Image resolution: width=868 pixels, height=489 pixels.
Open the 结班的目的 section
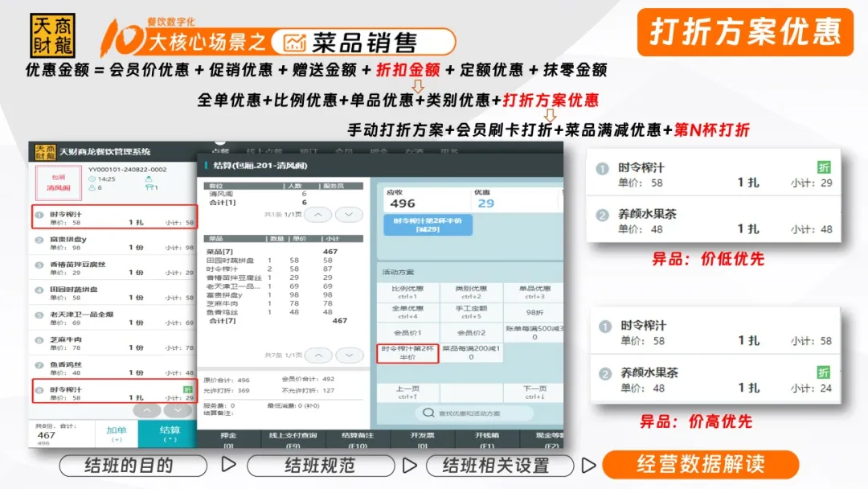133,466
